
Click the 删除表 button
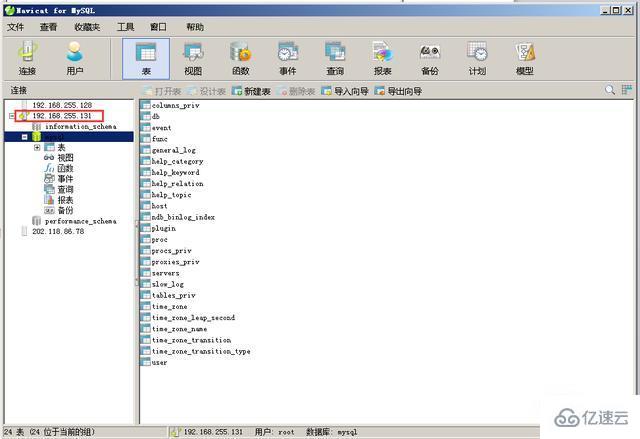296,91
